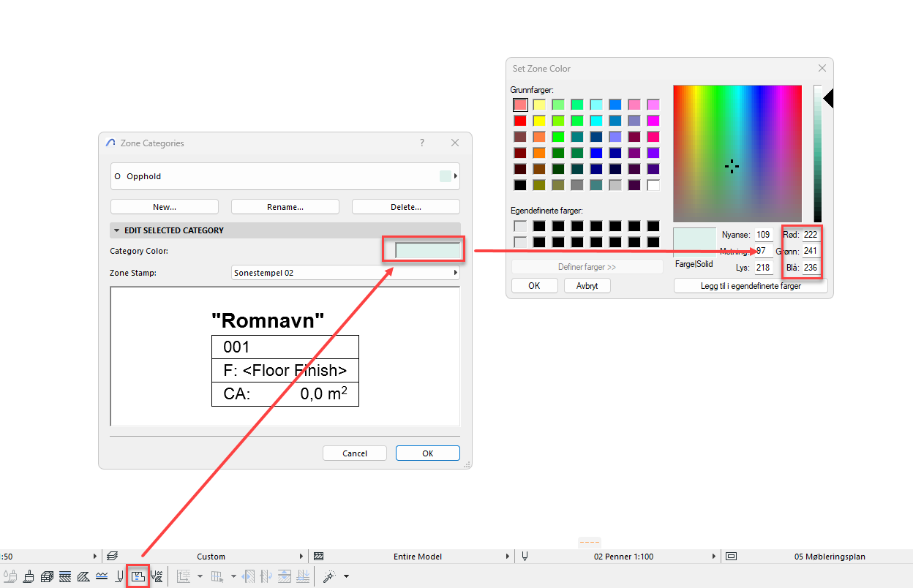Click Legg til i egendefinerte farger button
The width and height of the screenshot is (913, 588).
tap(751, 286)
